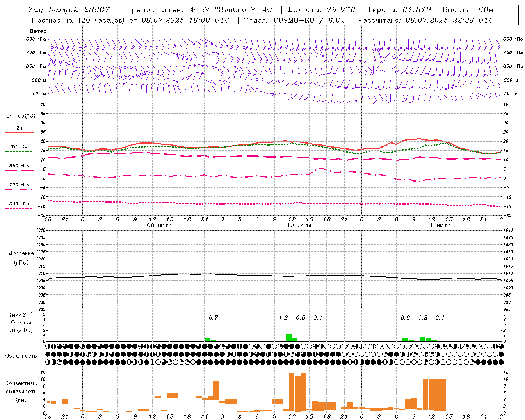The width and height of the screenshot is (525, 420).
Task: Click the station title "Yug_Laryak_23867"
Action: [x=69, y=10]
